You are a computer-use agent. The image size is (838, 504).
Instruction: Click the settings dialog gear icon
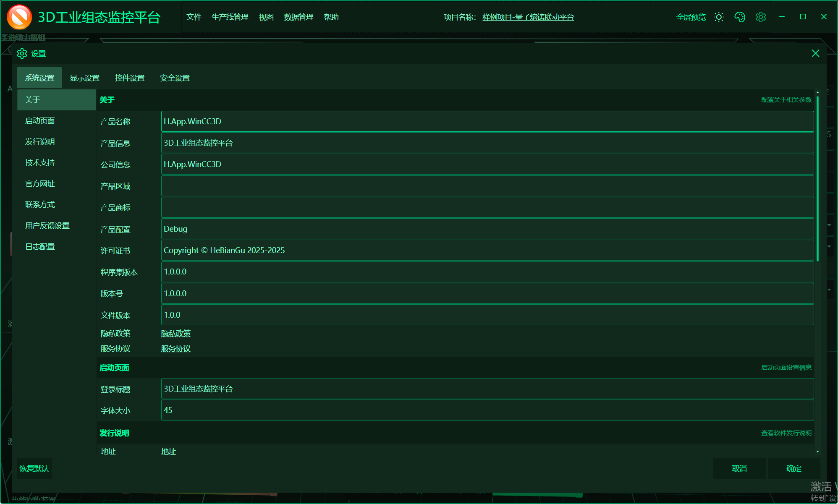22,54
